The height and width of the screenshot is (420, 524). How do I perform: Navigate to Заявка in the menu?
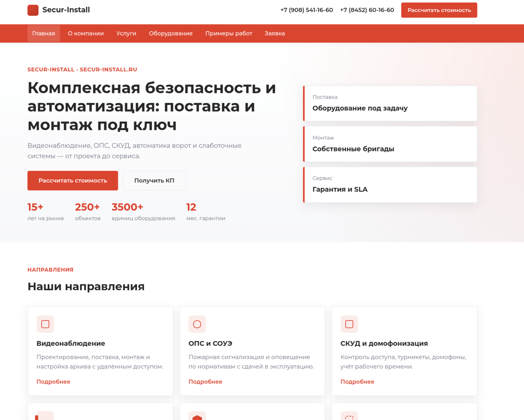[275, 34]
